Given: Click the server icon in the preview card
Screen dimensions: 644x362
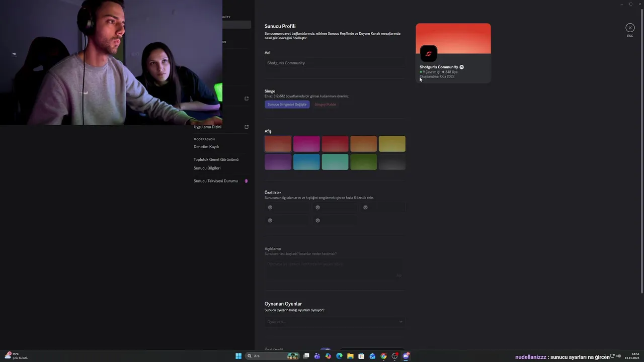Looking at the screenshot, I should click(429, 54).
